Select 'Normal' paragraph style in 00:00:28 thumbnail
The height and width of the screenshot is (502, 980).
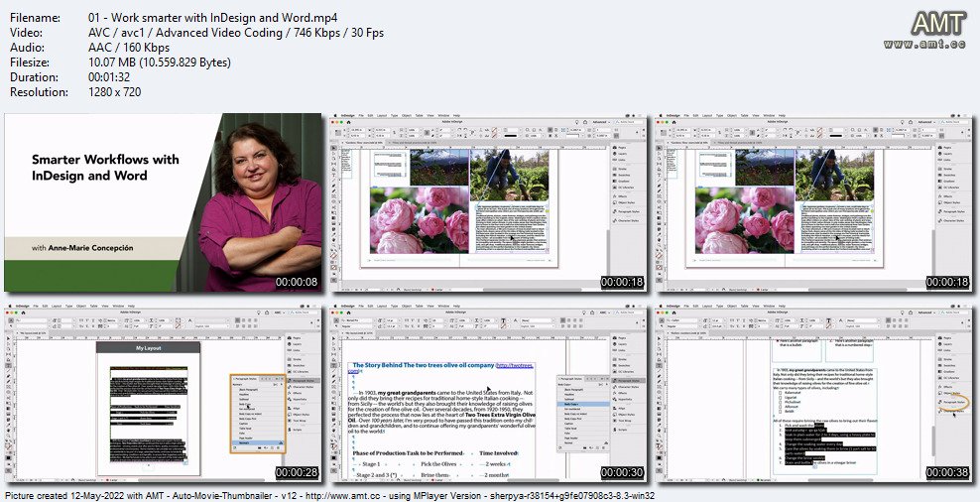[257, 442]
